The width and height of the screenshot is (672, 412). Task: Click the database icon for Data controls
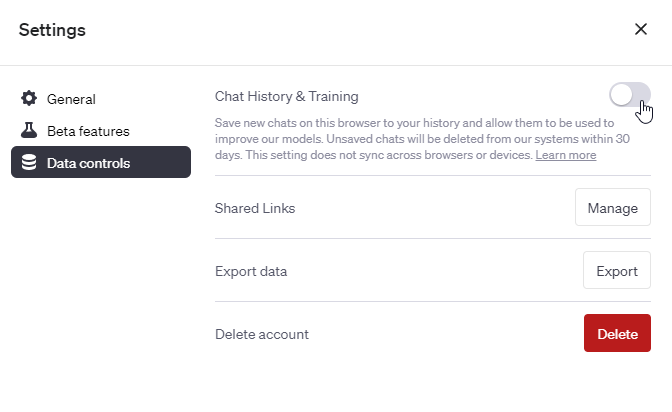[x=29, y=163]
